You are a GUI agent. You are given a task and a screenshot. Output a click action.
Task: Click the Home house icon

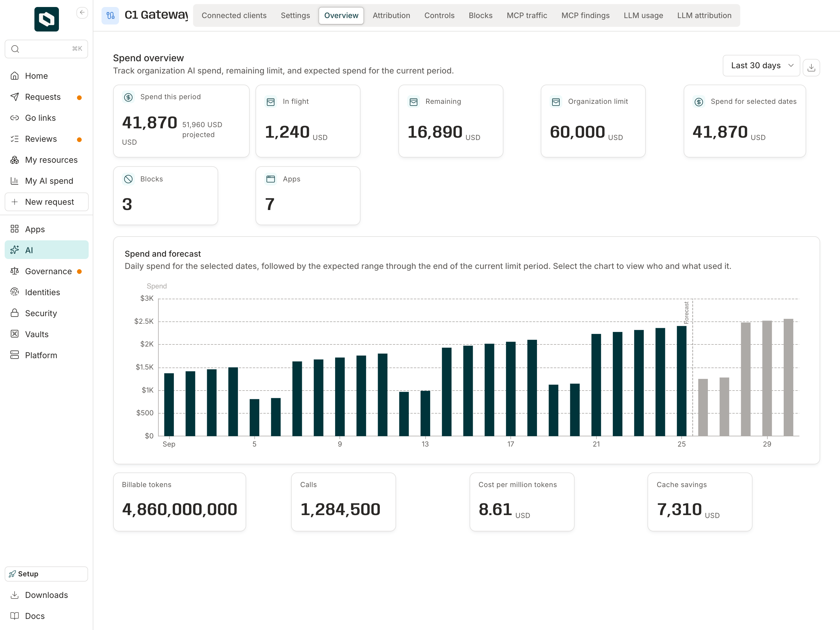tap(14, 76)
